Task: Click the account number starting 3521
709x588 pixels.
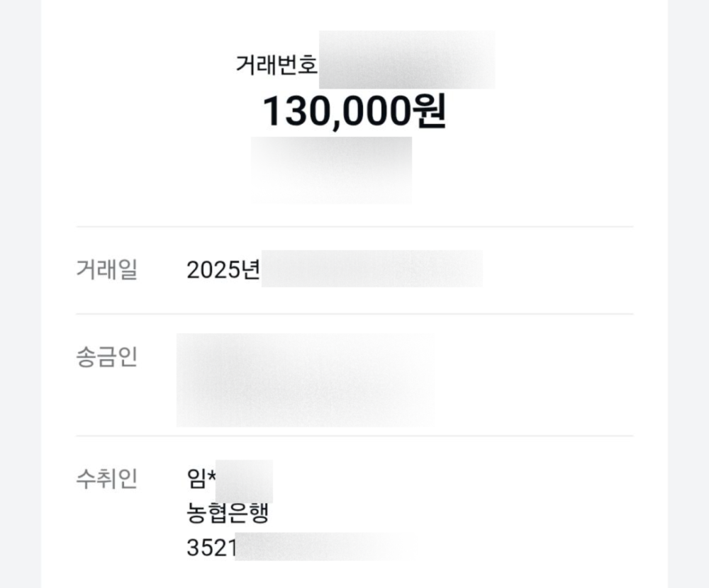Action: coord(302,548)
